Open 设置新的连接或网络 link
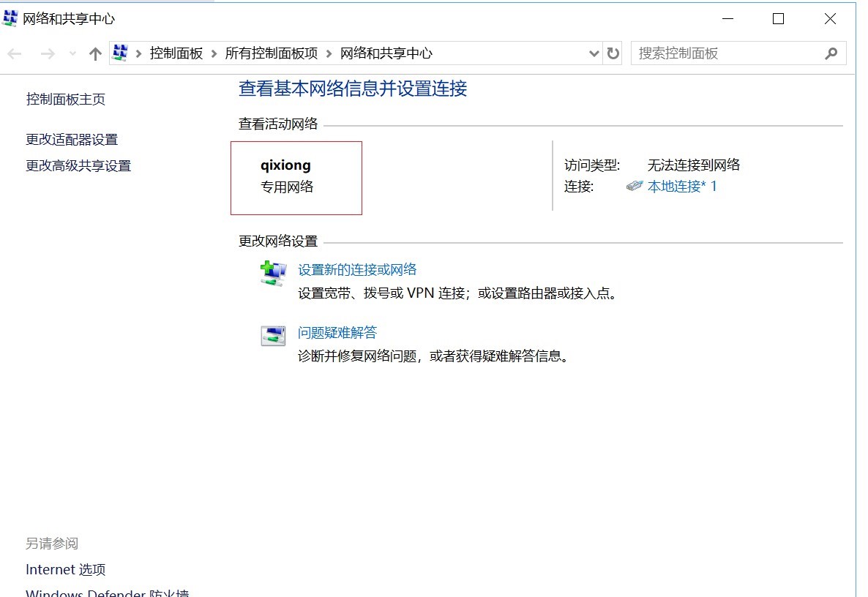 point(357,269)
